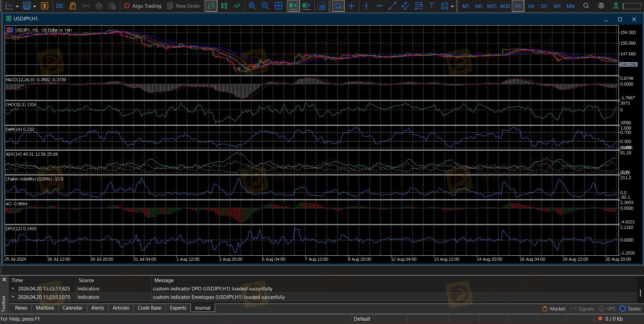Switch timeframe to H4

pyautogui.click(x=531, y=6)
